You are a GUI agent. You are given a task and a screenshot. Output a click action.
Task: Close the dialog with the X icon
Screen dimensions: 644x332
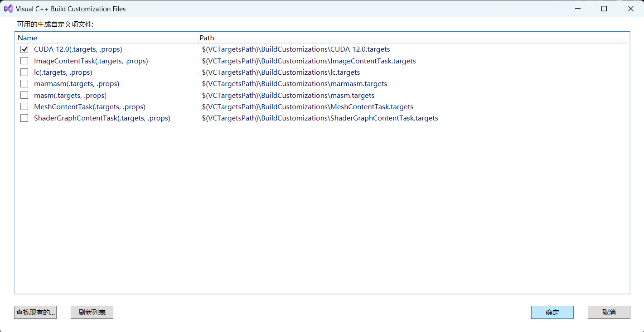630,9
